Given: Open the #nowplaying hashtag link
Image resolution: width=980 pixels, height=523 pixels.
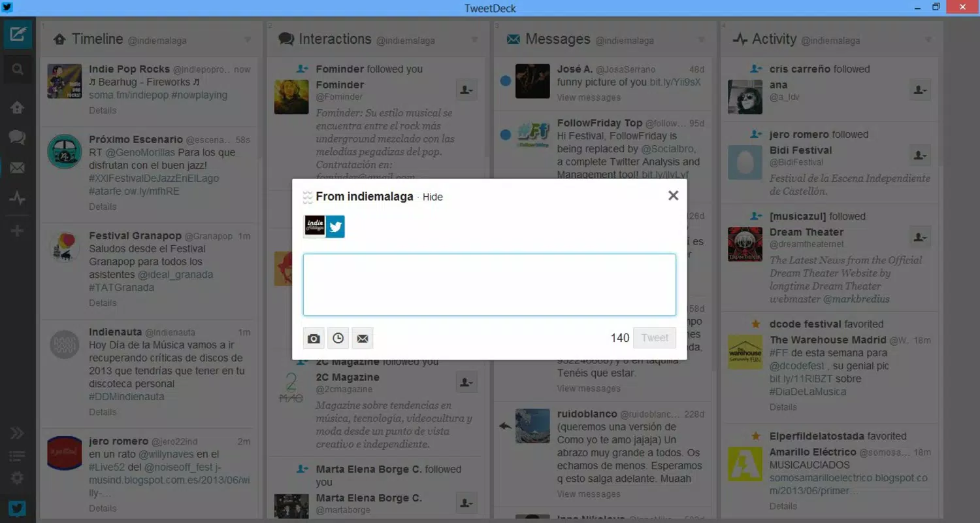Looking at the screenshot, I should [x=199, y=95].
